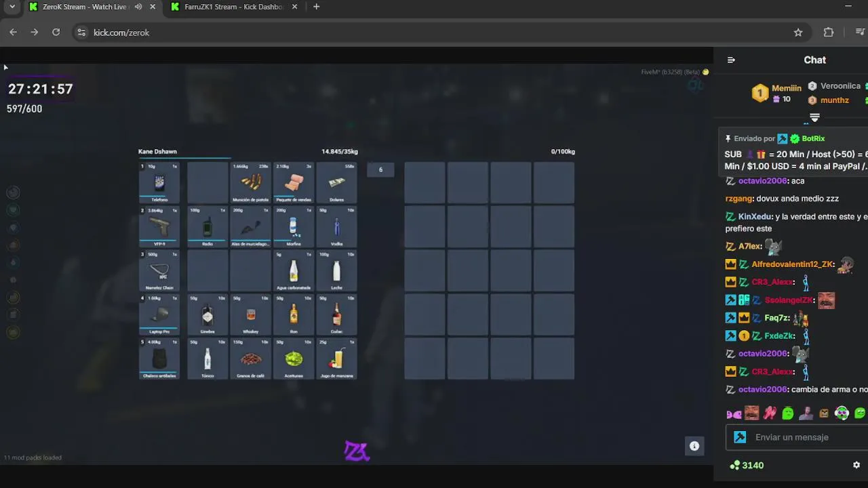Close the FarruZK1 Stream tab
Screen dimensions: 868x488
point(294,7)
